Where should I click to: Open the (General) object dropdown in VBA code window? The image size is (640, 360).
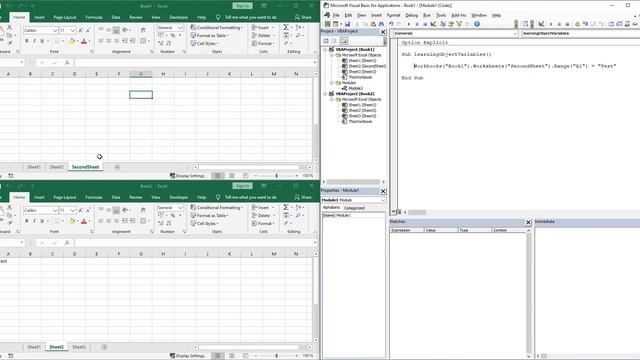tap(515, 33)
